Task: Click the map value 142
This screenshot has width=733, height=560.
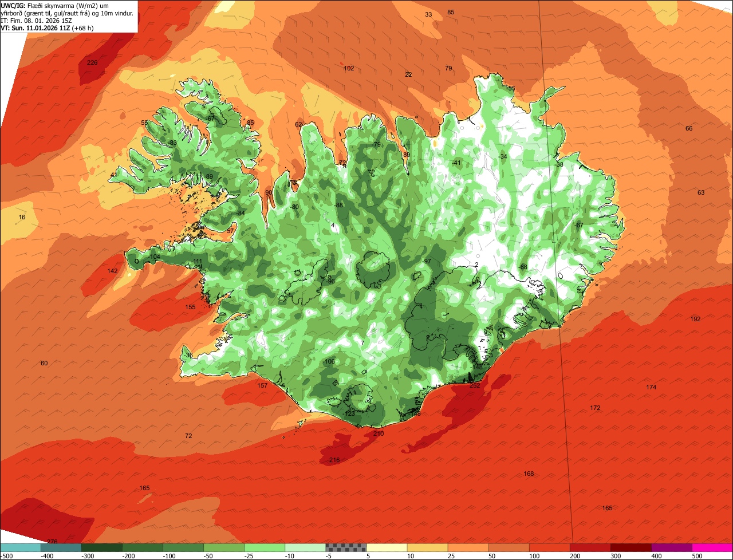Action: [113, 271]
